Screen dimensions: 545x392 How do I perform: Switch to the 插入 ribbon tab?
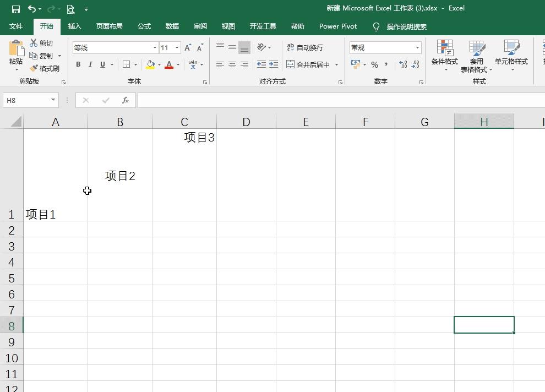[74, 26]
